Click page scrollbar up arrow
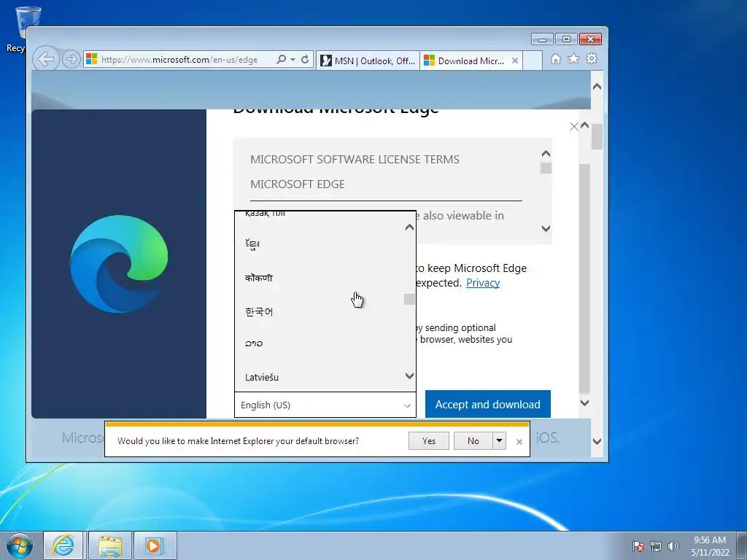This screenshot has height=560, width=747. click(x=597, y=87)
